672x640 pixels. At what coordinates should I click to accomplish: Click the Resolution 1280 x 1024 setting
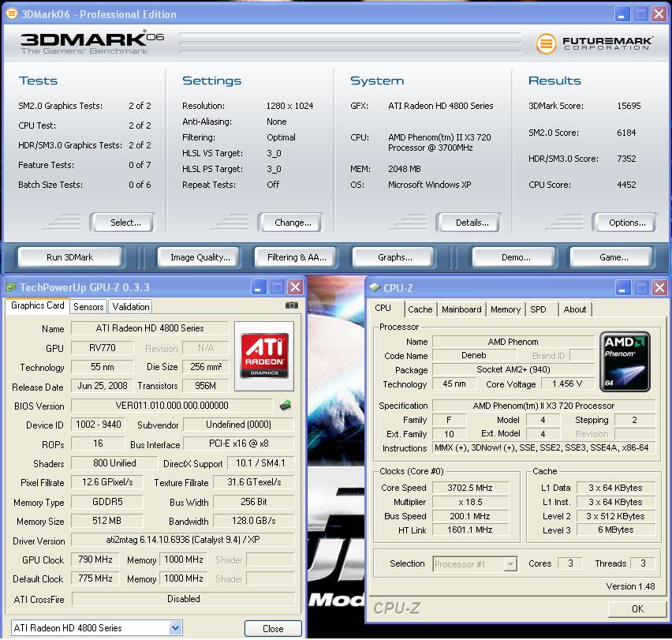click(289, 106)
